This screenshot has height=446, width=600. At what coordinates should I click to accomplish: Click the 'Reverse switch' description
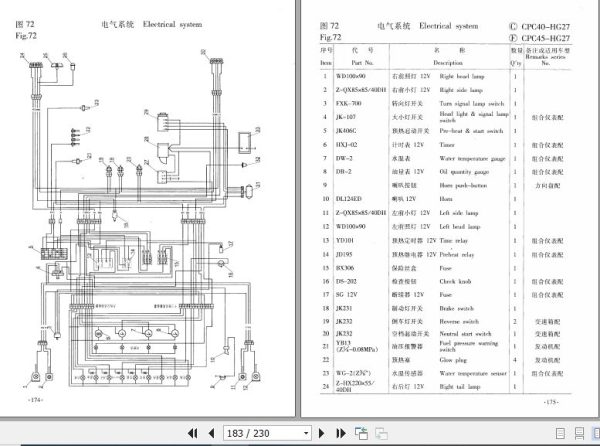click(459, 322)
